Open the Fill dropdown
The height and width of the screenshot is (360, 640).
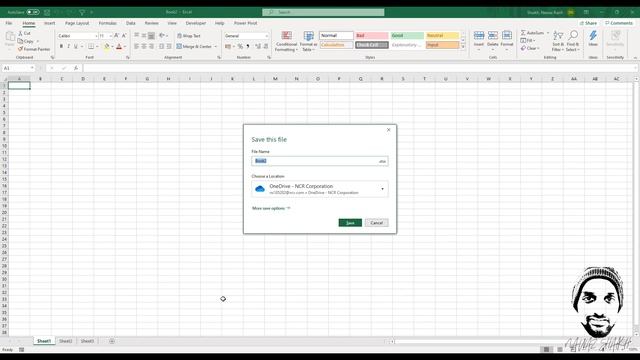528,40
